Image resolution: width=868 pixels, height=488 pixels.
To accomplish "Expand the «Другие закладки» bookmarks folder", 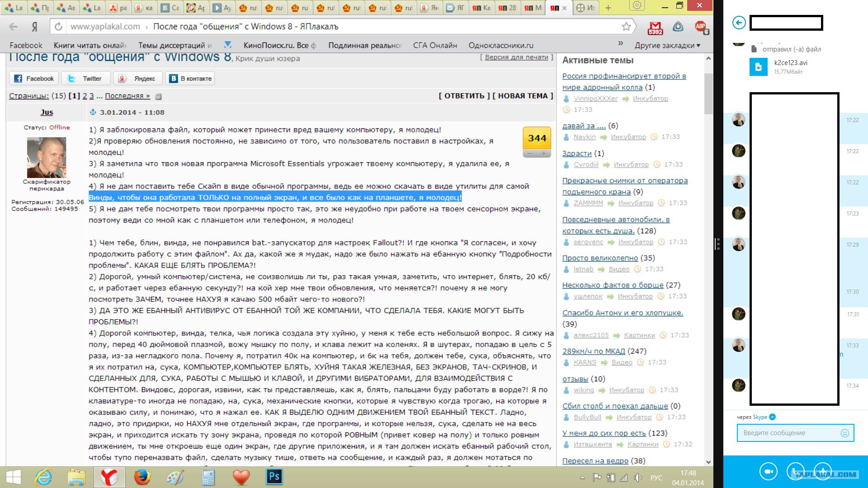I will pyautogui.click(x=667, y=45).
